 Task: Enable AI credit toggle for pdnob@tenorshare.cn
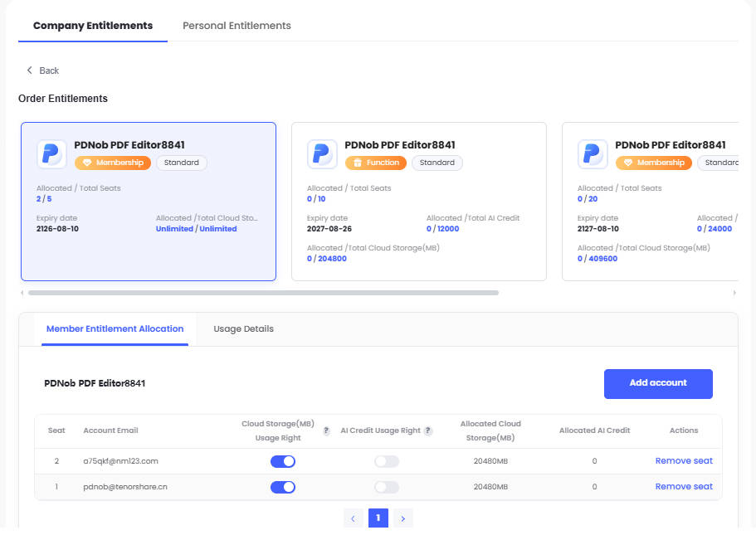tap(387, 487)
